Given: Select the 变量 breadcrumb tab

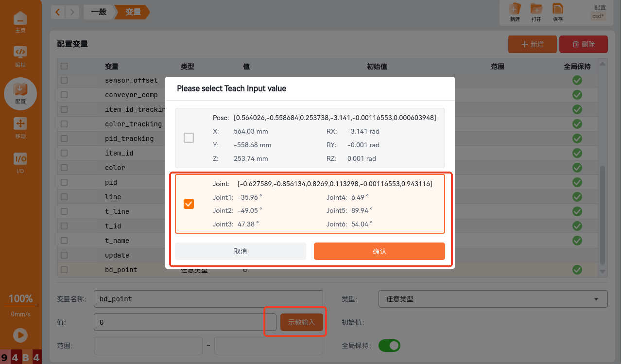Looking at the screenshot, I should [133, 12].
